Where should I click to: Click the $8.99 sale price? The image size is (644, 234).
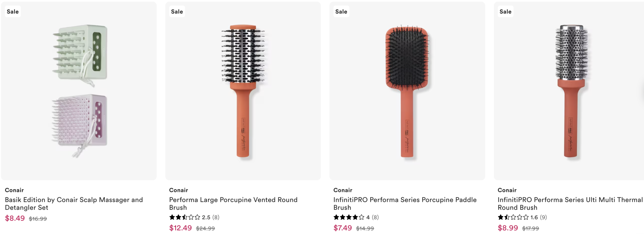[508, 228]
